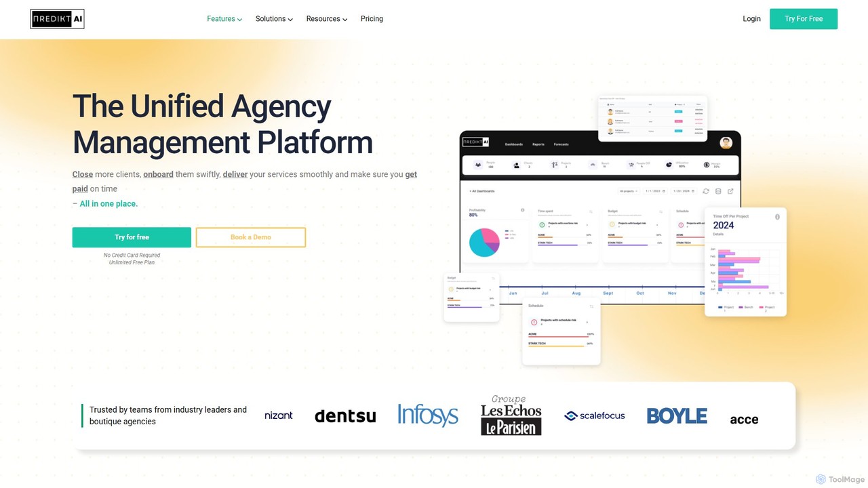Go to the Pricing page
The image size is (868, 488).
372,19
